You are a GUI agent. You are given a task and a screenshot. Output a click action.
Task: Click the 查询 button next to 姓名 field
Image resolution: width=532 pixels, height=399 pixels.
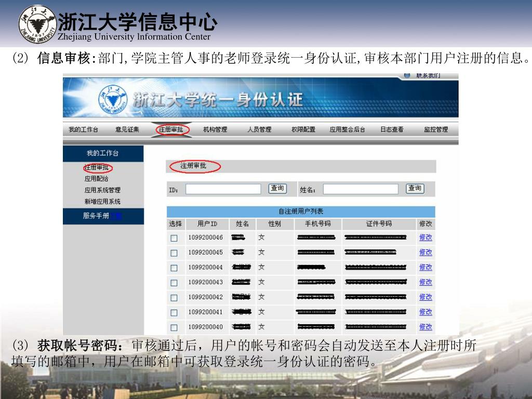415,188
